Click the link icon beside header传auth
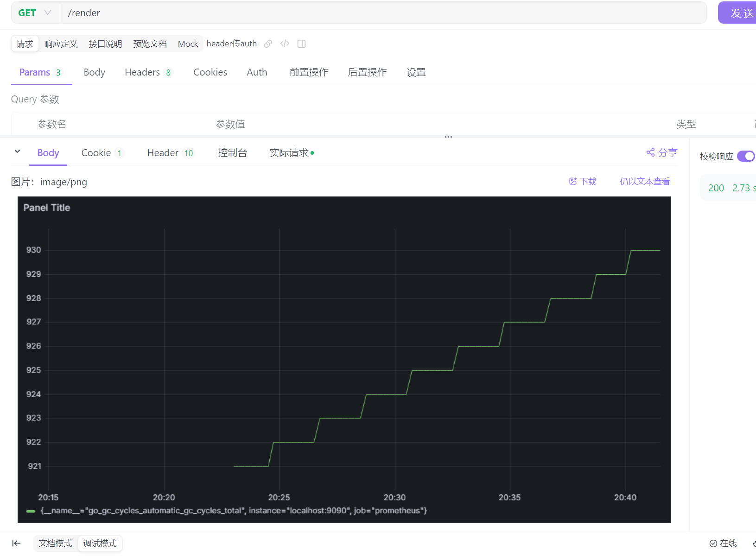The image size is (756, 556). point(268,44)
